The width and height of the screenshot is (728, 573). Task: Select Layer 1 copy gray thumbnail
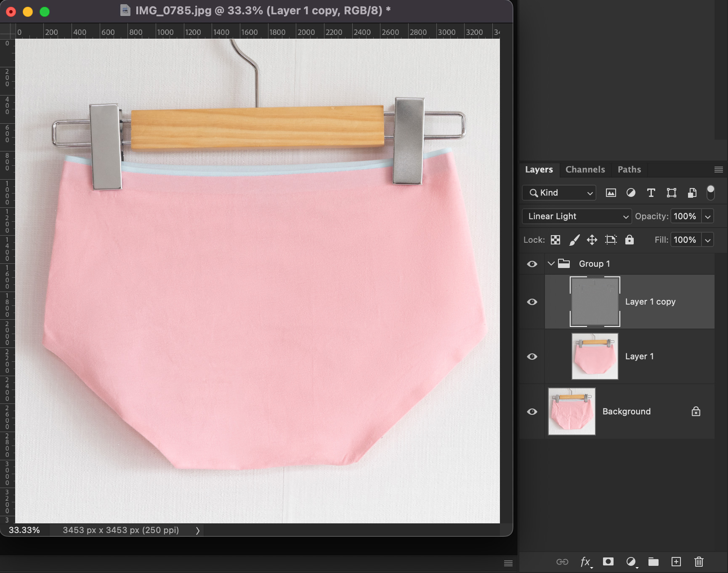[x=595, y=302]
